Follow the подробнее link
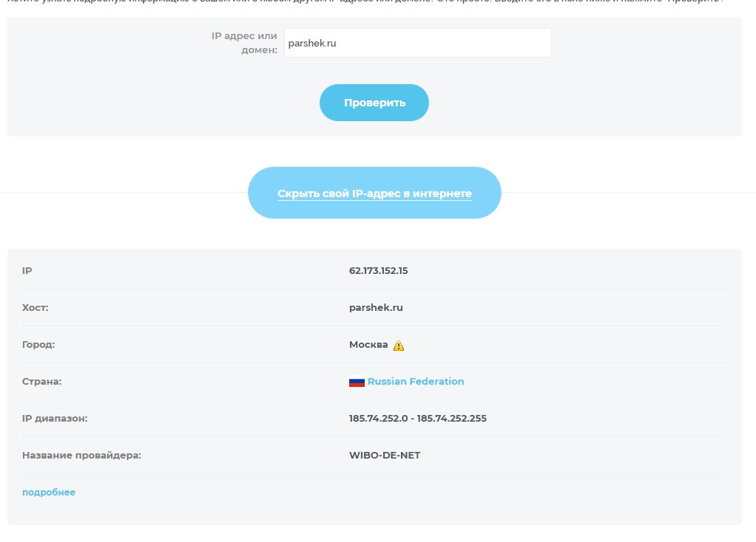Image resolution: width=756 pixels, height=542 pixels. [x=49, y=493]
